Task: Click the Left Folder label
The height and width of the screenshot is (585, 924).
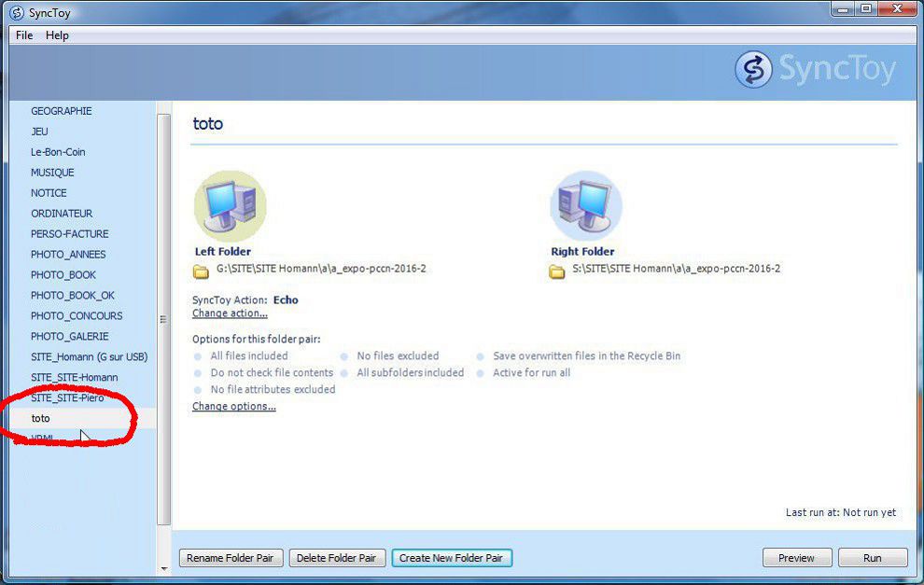Action: (223, 252)
